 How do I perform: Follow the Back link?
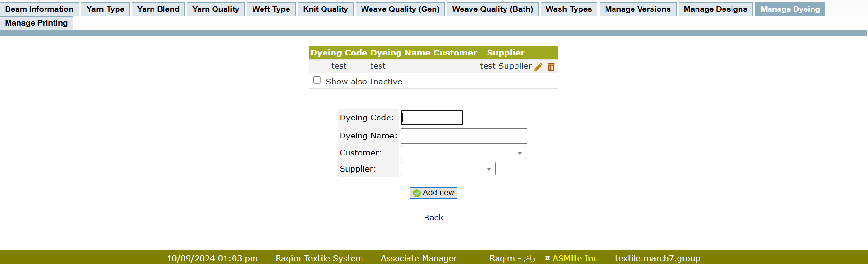coord(434,218)
